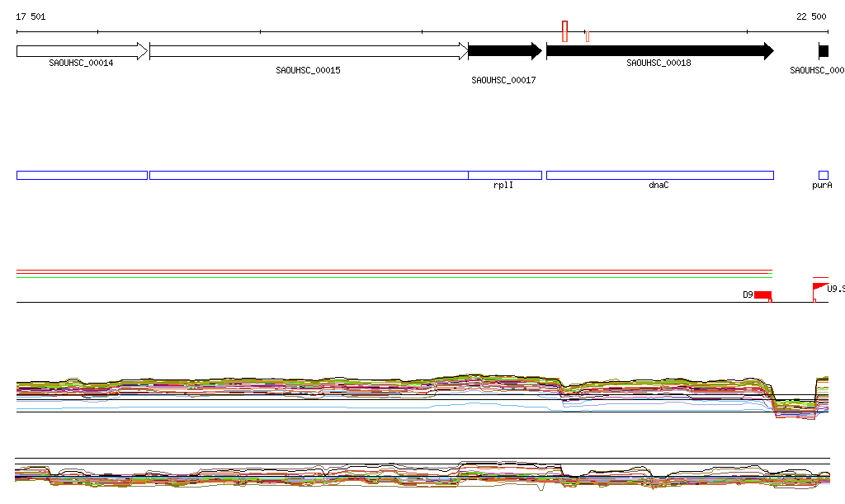Select the black SAOUHSC_00018 gene arrow
The image size is (845, 504).
tap(659, 51)
